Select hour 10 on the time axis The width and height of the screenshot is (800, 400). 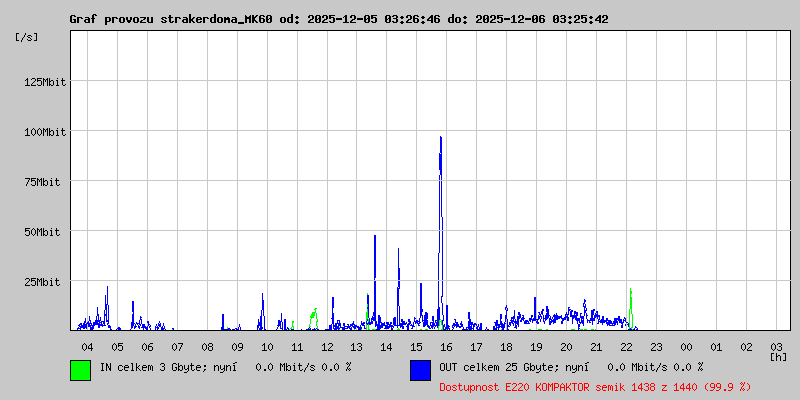[267, 346]
